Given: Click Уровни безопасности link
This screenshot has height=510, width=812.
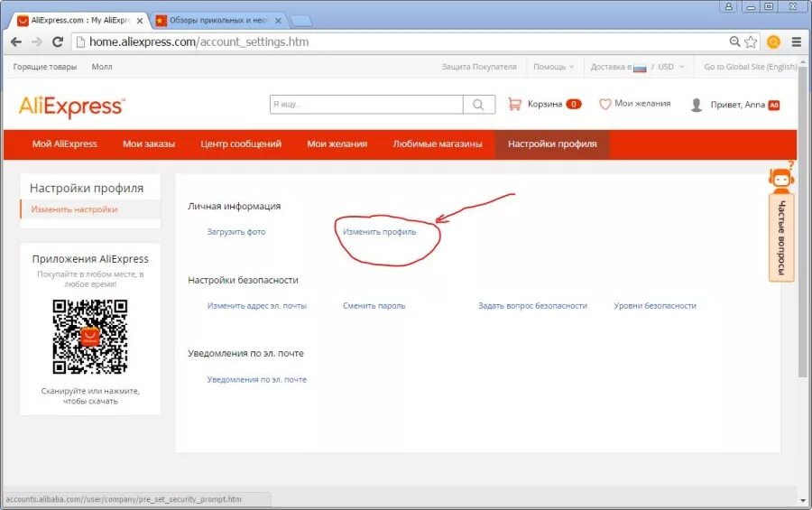Looking at the screenshot, I should (655, 306).
